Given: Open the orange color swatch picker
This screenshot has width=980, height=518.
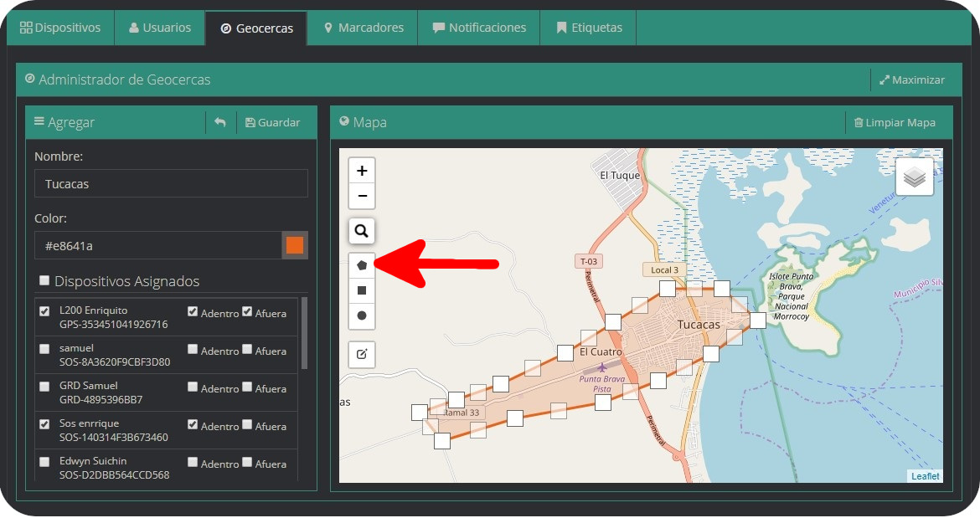Looking at the screenshot, I should click(x=295, y=245).
